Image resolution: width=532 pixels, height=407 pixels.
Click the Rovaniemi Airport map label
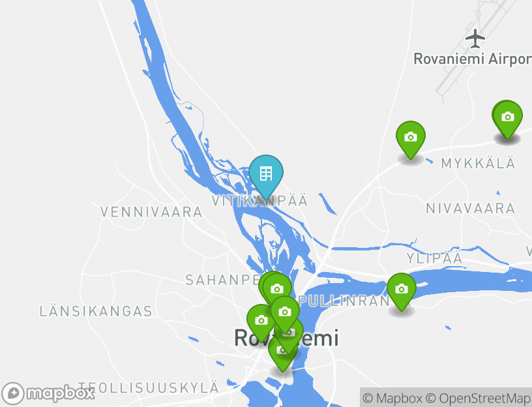[x=472, y=59]
